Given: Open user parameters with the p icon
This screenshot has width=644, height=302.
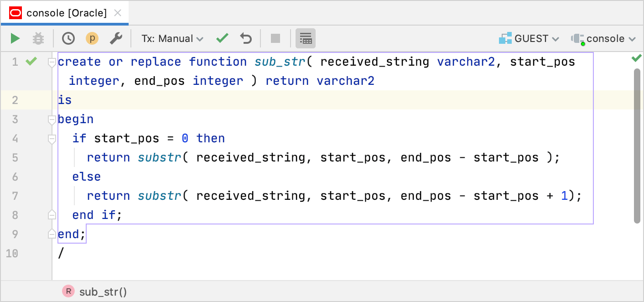Looking at the screenshot, I should (92, 38).
